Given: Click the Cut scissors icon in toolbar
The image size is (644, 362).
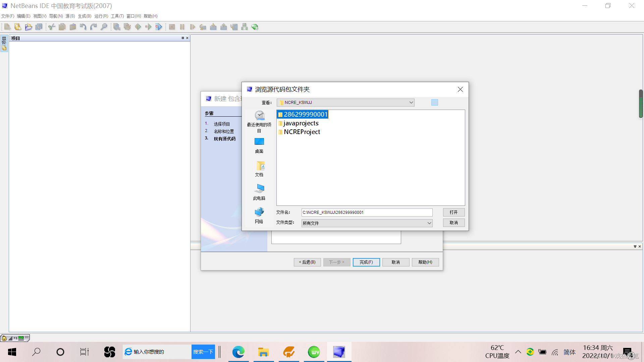Looking at the screenshot, I should point(52,27).
